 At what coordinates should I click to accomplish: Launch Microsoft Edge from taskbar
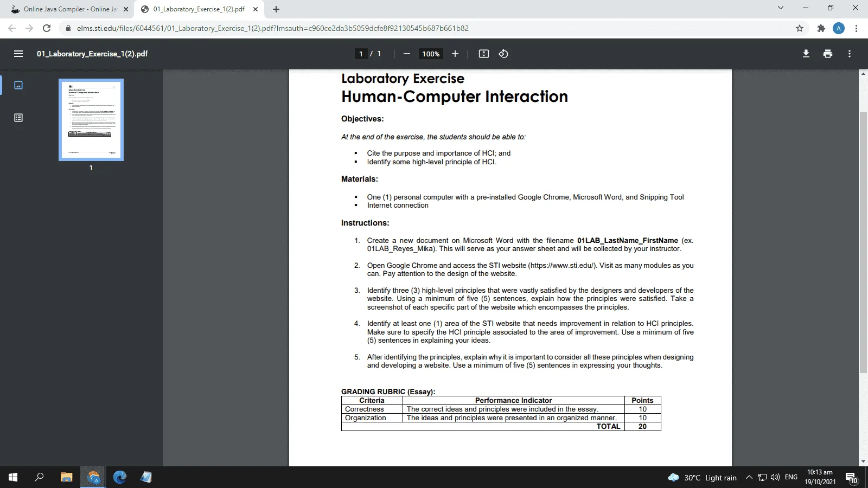(120, 477)
